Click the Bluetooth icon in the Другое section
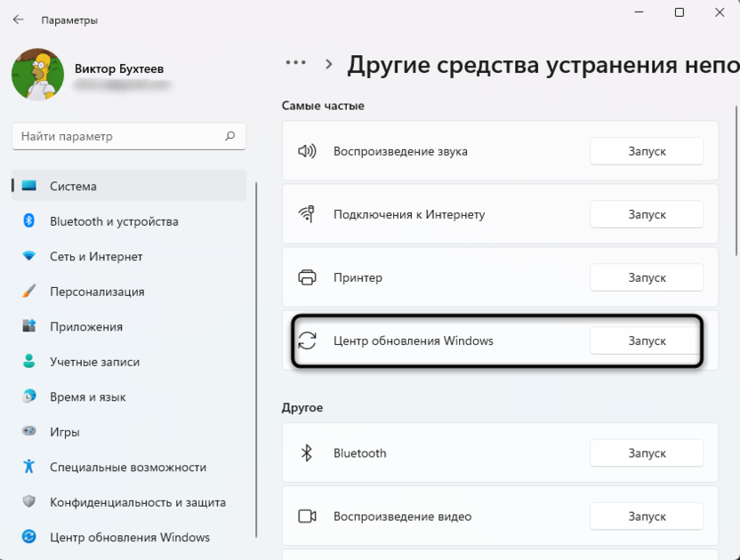 [x=306, y=452]
